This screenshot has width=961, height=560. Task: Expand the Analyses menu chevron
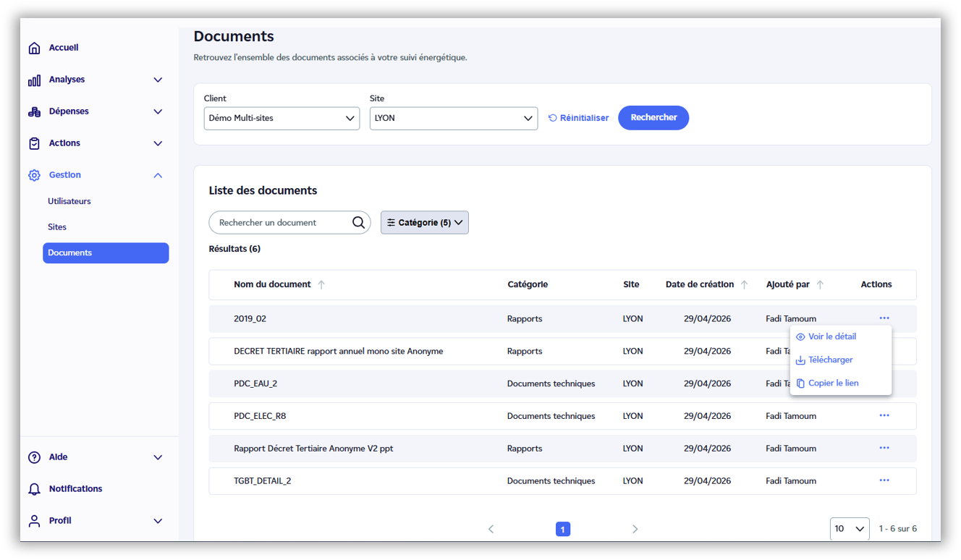tap(158, 80)
